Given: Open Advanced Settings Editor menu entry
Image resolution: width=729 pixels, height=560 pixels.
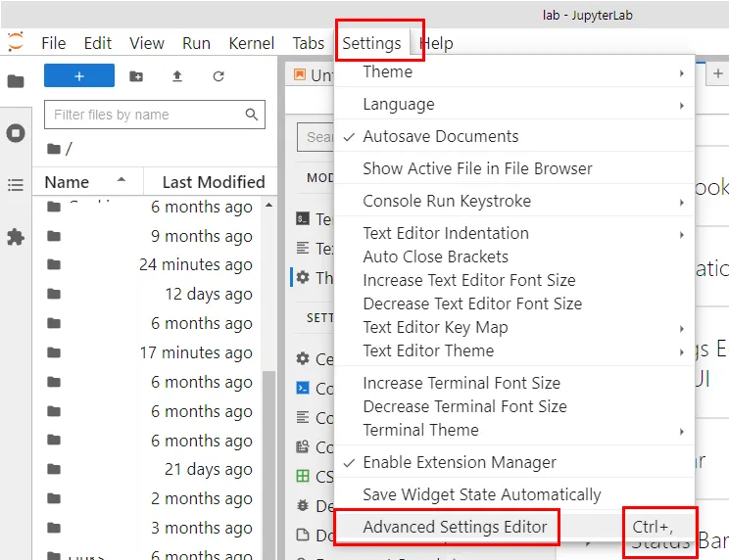Looking at the screenshot, I should [x=455, y=527].
